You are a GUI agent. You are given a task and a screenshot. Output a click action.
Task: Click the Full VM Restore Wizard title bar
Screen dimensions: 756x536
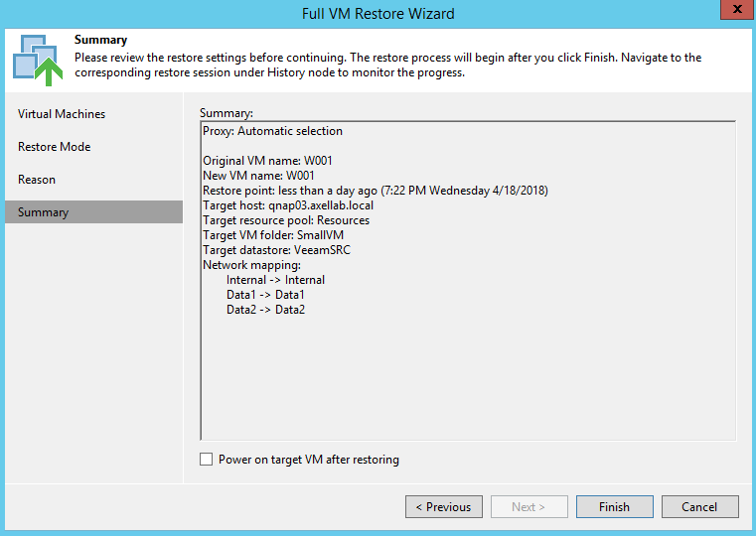(x=378, y=13)
